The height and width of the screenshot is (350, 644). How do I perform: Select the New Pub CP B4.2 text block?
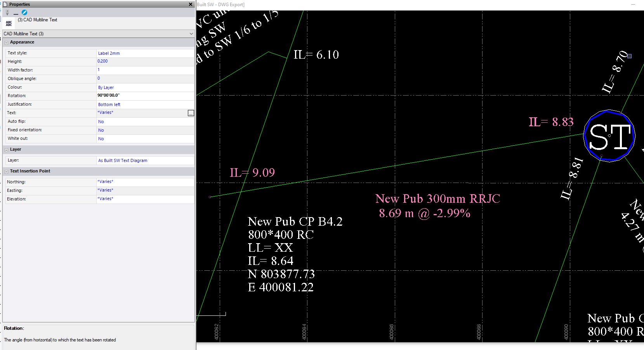(295, 254)
